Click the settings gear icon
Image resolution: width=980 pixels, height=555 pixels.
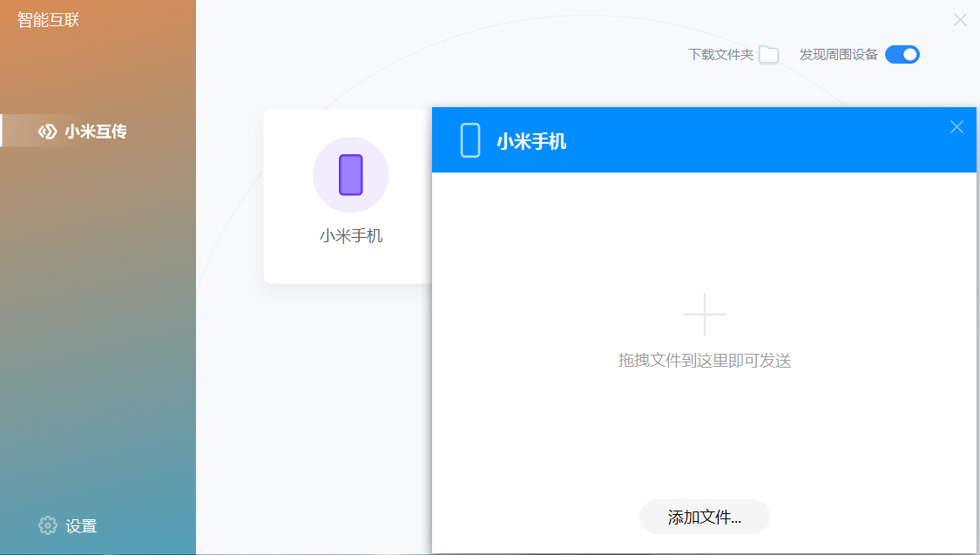point(48,525)
